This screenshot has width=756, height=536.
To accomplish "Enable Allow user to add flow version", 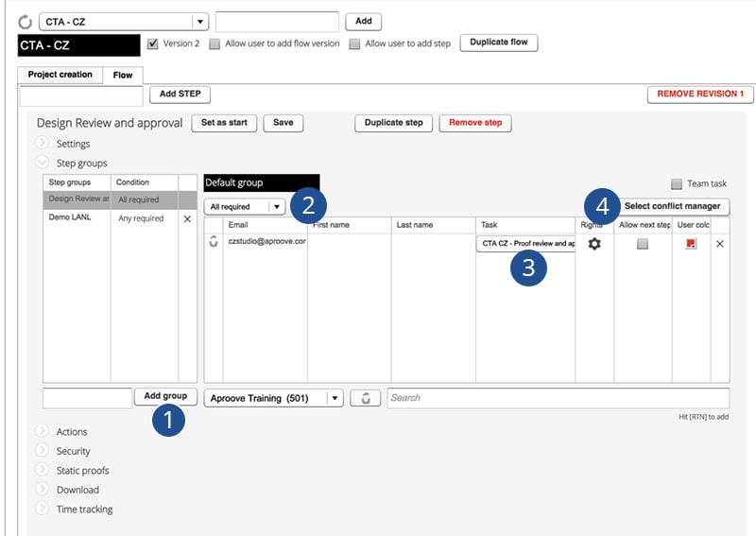I will pos(215,43).
